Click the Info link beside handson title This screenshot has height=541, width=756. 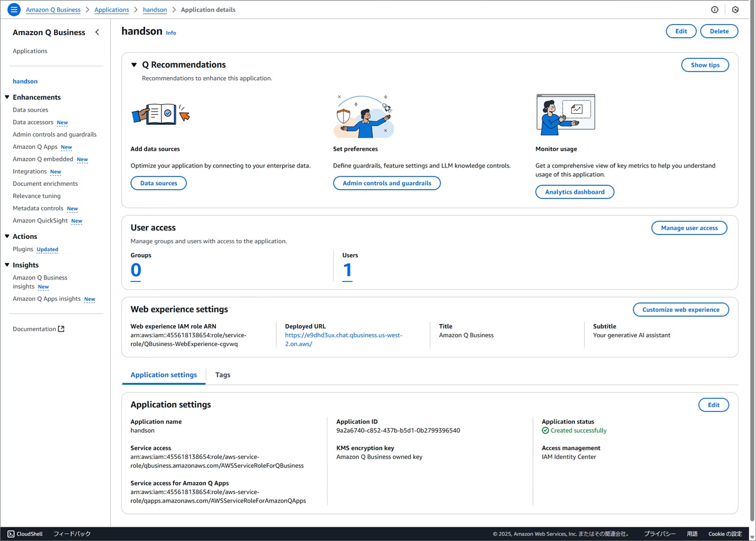pyautogui.click(x=171, y=33)
